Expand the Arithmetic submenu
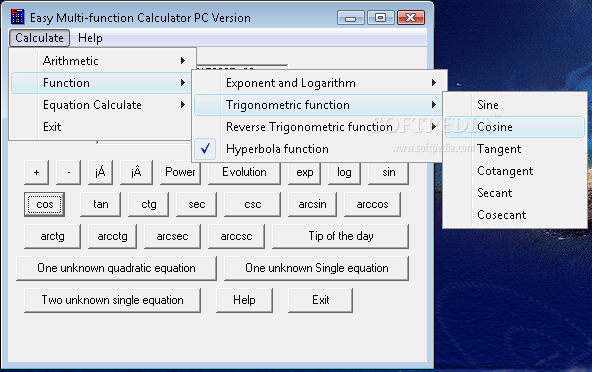This screenshot has width=592, height=372. point(102,61)
